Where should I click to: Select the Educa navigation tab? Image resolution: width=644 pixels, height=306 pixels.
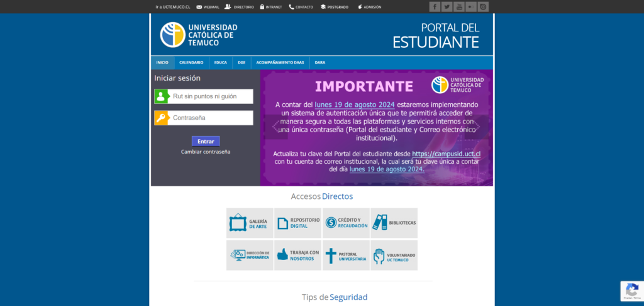[221, 62]
